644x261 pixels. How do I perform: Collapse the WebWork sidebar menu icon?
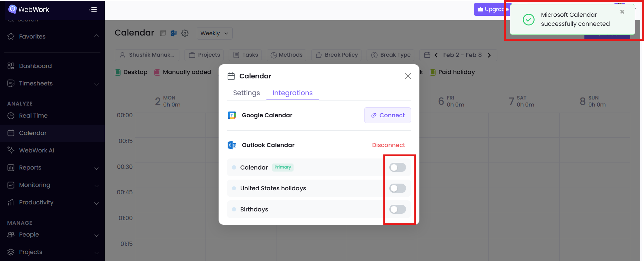(x=93, y=9)
